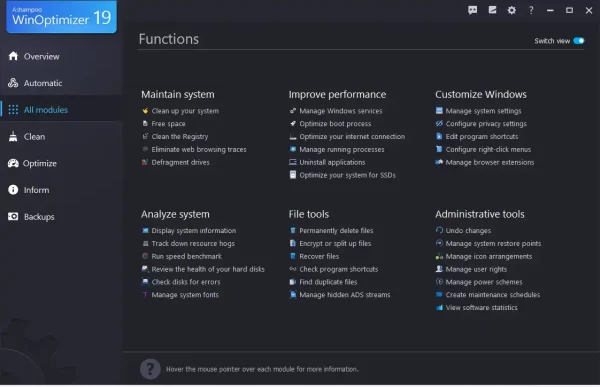Click Optimize your internet connection icon

click(293, 137)
